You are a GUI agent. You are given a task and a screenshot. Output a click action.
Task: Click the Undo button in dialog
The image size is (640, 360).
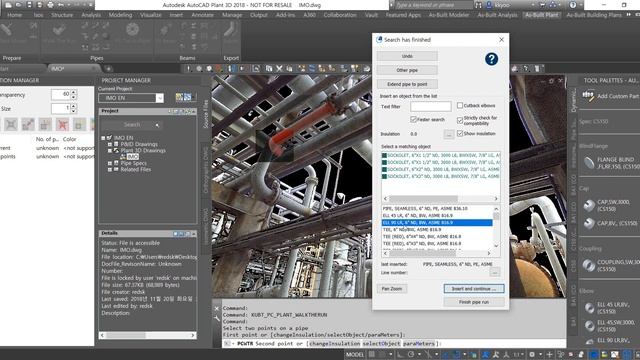coord(407,56)
